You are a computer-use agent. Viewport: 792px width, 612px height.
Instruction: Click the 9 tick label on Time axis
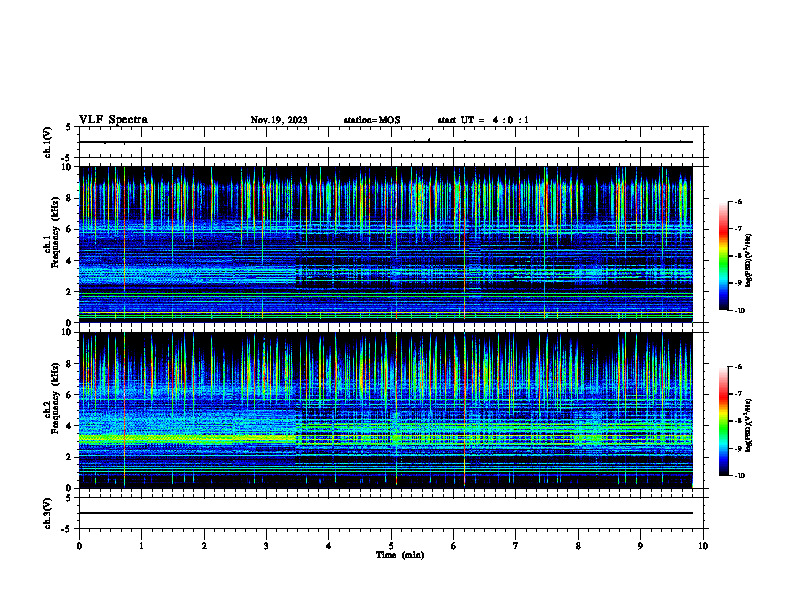[640, 546]
